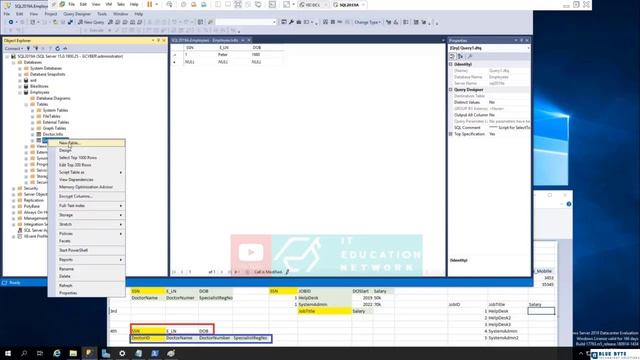Choose Rename in the context menu
This screenshot has width=640, height=360.
pos(87,269)
